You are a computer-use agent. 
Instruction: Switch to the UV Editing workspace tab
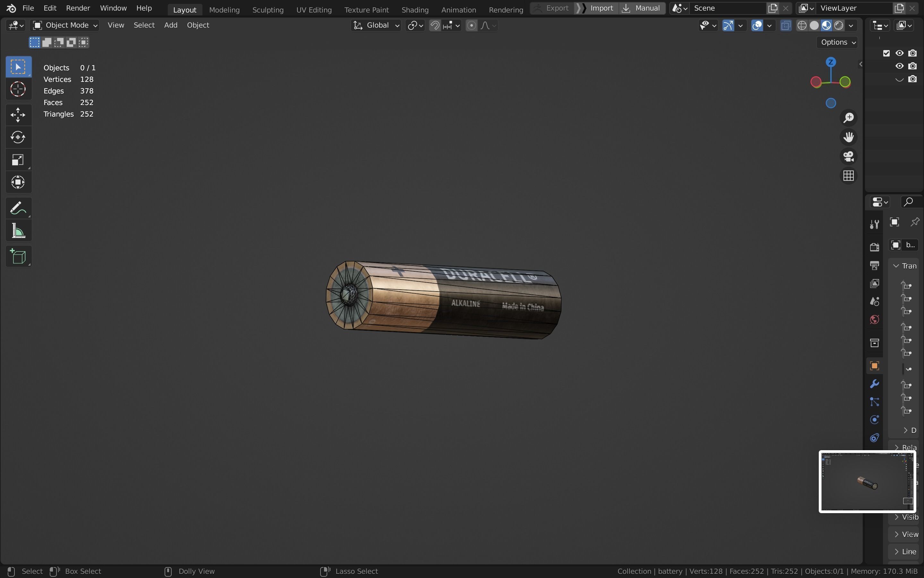coord(314,10)
